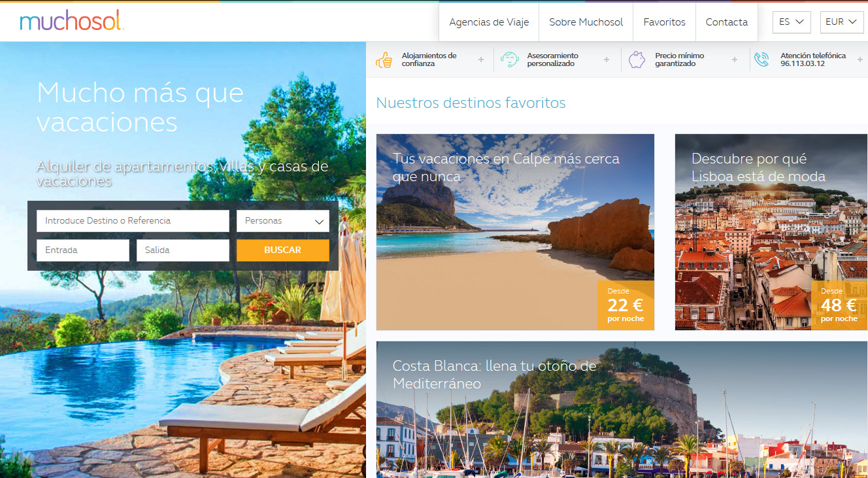Click the telephone support icon
The image size is (868, 478).
pyautogui.click(x=761, y=60)
